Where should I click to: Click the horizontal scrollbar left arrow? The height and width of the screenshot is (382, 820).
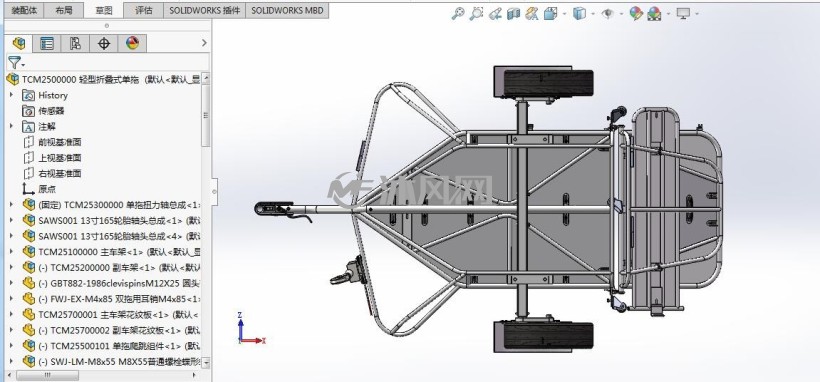point(10,375)
